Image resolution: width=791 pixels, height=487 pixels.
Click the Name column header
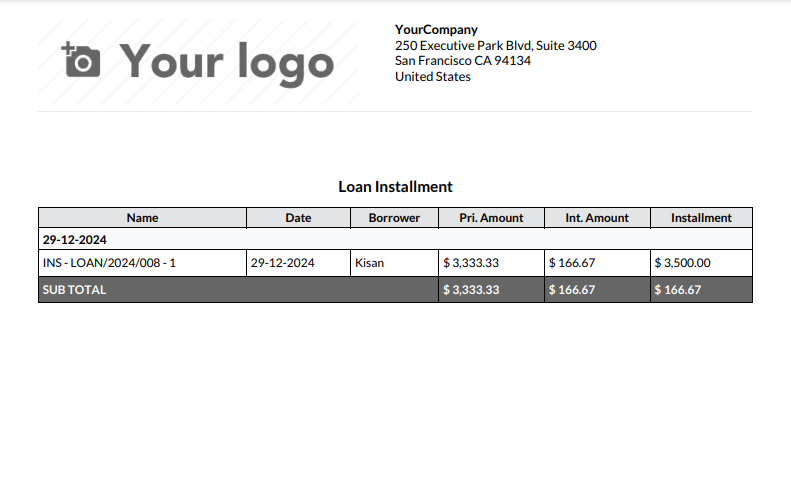142,218
